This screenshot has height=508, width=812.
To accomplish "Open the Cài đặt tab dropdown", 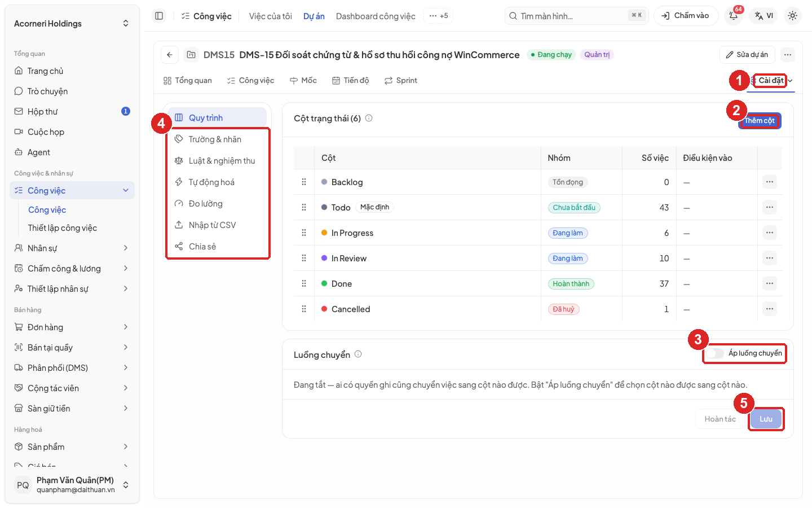I will coord(771,81).
